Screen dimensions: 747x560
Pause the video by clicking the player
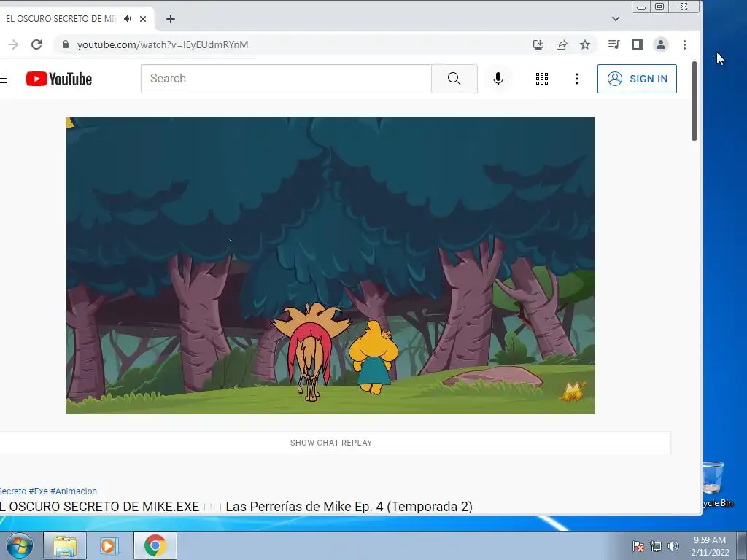click(330, 265)
